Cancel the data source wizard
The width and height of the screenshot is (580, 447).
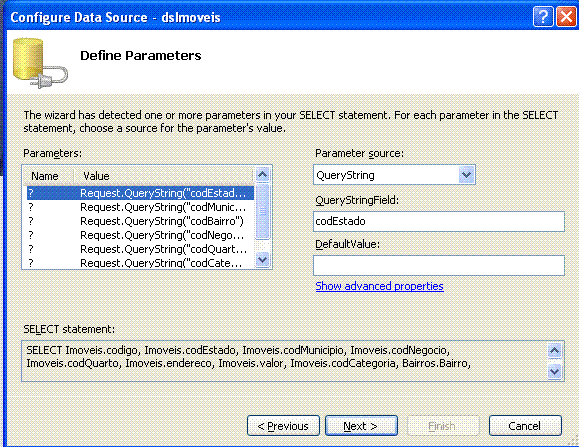click(x=525, y=426)
